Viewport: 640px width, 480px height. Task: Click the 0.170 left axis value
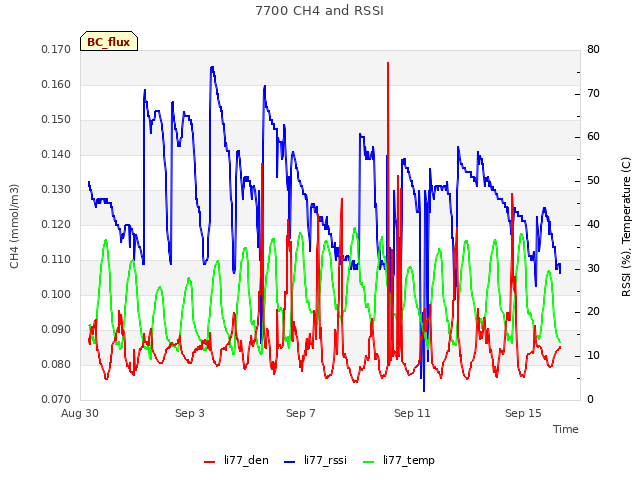pos(56,49)
